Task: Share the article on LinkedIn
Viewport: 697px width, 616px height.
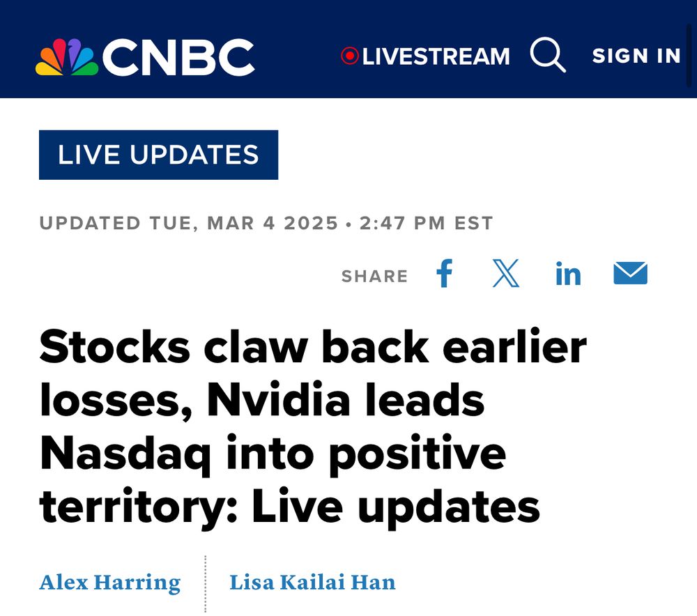Action: pyautogui.click(x=568, y=275)
